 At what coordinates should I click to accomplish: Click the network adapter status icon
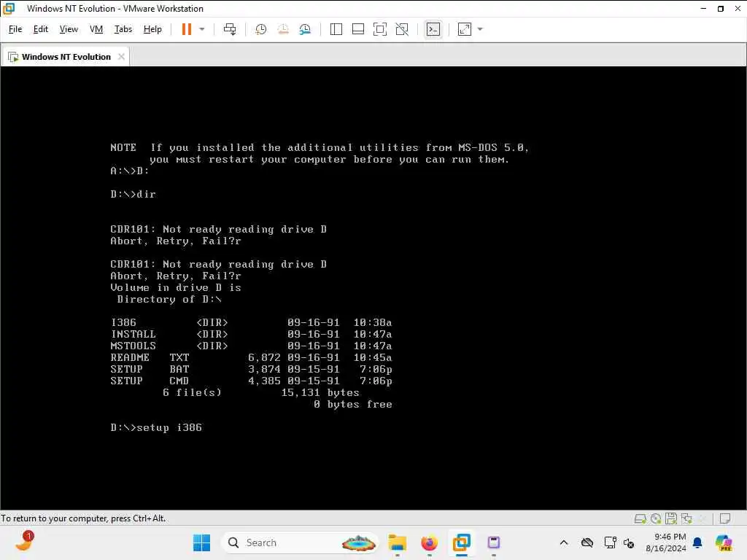tap(686, 518)
